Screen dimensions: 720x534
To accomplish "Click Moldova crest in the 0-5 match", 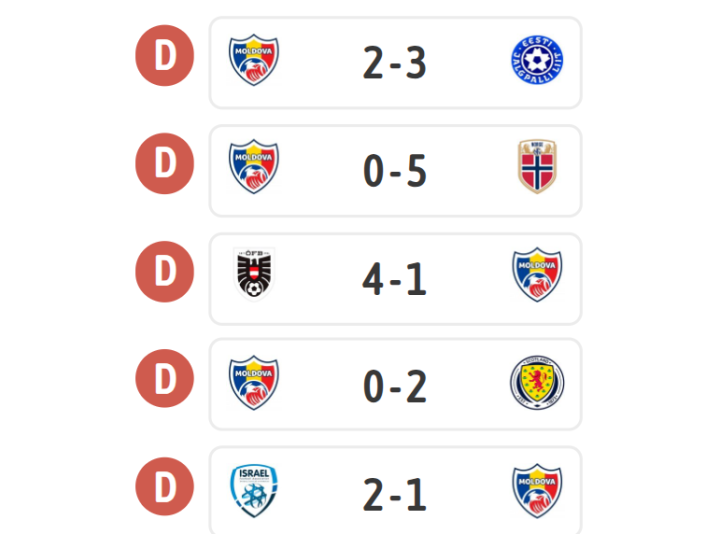I will coord(254,166).
